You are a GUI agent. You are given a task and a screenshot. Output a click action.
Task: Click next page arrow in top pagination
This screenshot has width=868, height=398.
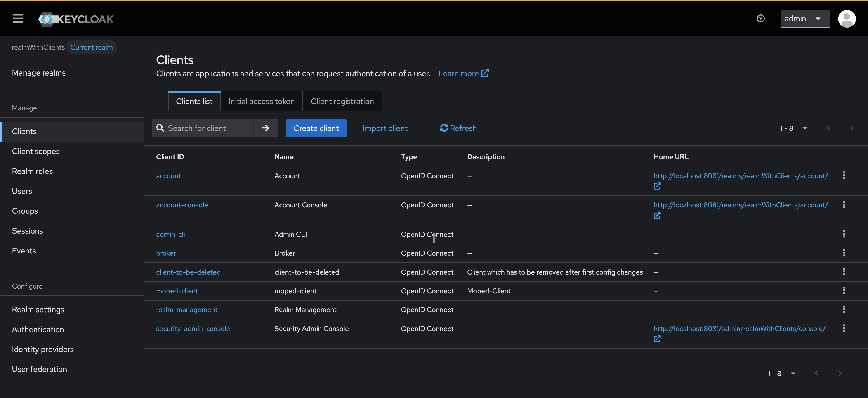(x=851, y=128)
